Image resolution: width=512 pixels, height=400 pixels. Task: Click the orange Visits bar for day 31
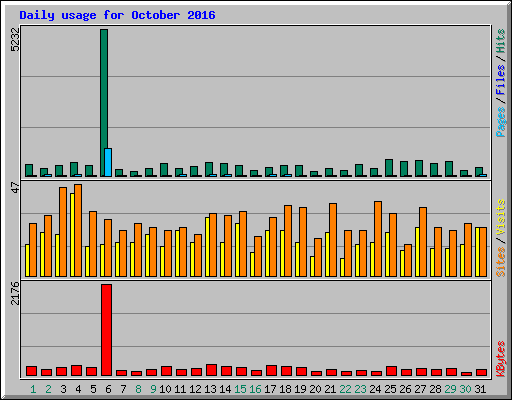click(483, 252)
